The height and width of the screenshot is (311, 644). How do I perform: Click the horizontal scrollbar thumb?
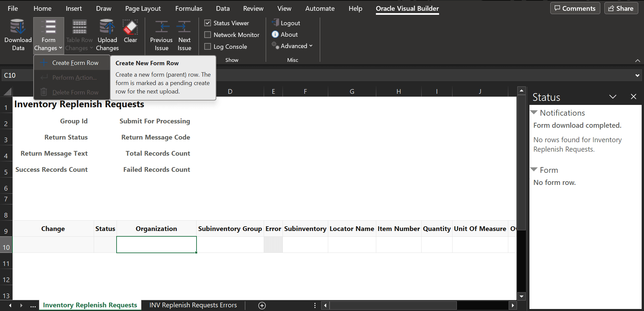pos(392,305)
